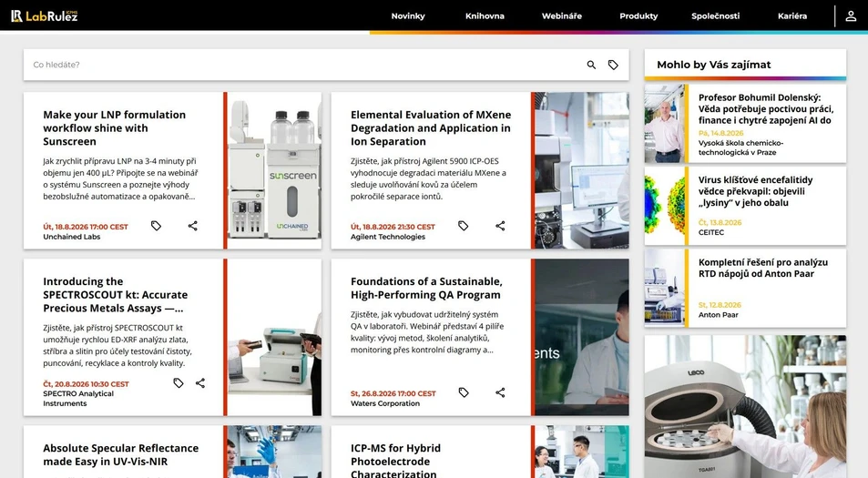Click Profesor Dolenský portrait thumbnail
Screen dimensions: 868x478
665,124
